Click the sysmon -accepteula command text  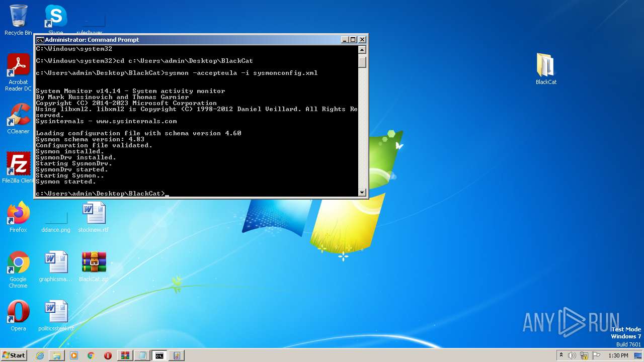click(x=242, y=73)
